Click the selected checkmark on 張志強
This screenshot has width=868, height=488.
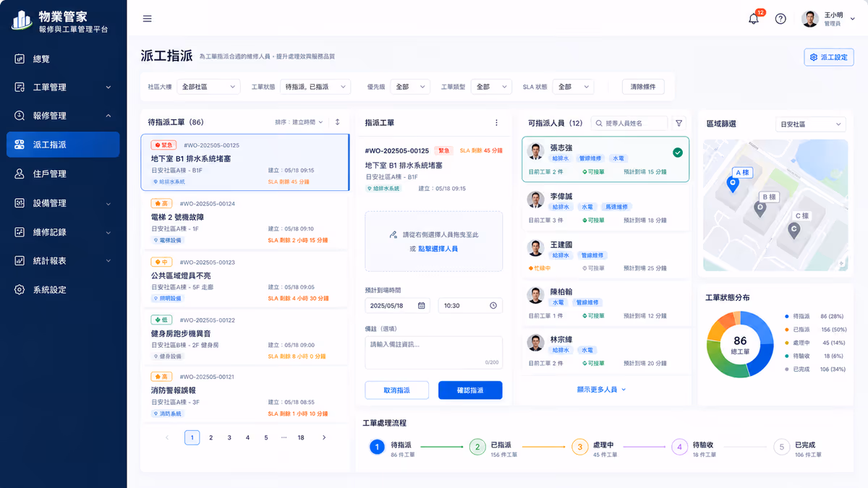click(677, 153)
